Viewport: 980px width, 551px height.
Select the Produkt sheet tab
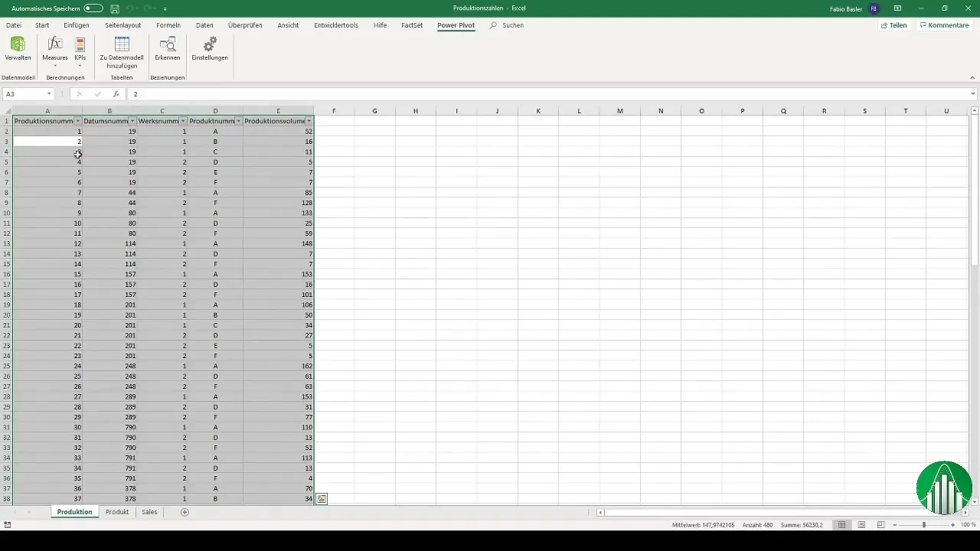point(117,512)
